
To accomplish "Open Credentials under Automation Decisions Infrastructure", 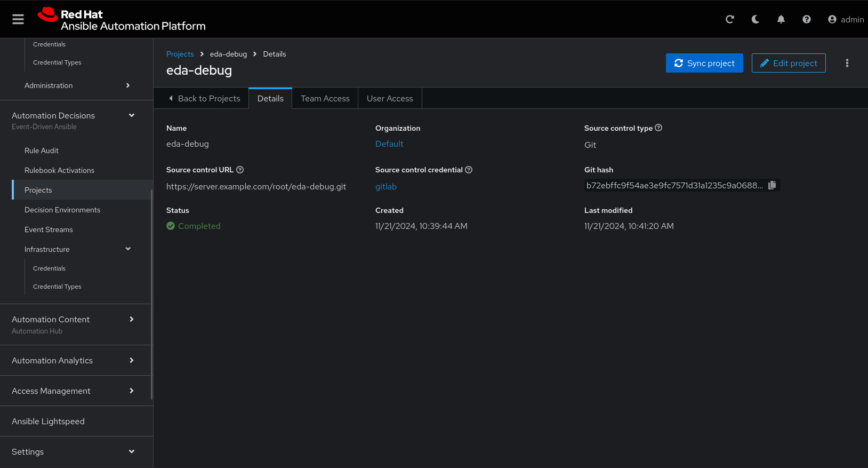I will click(49, 268).
